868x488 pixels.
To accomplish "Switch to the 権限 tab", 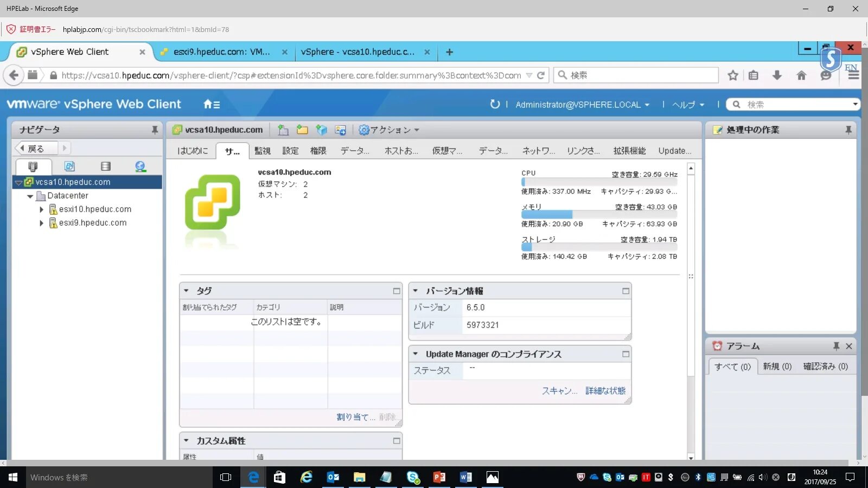I will click(x=318, y=151).
